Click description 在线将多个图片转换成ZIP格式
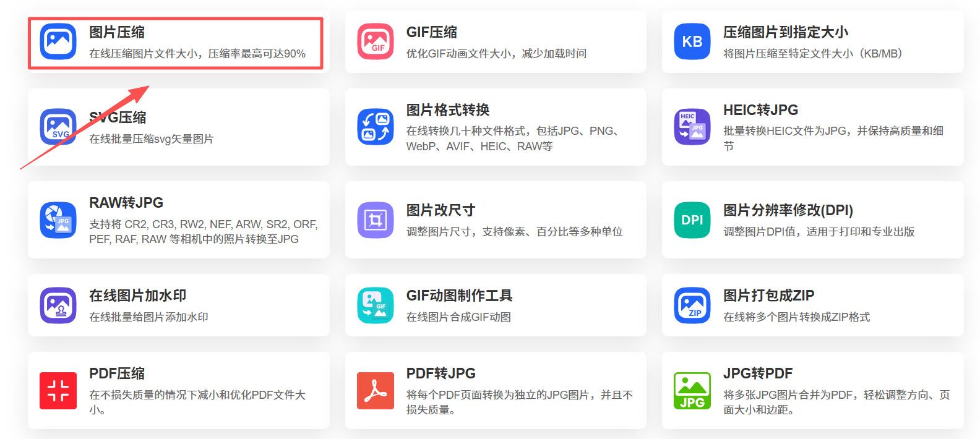The height and width of the screenshot is (439, 980). pos(797,317)
